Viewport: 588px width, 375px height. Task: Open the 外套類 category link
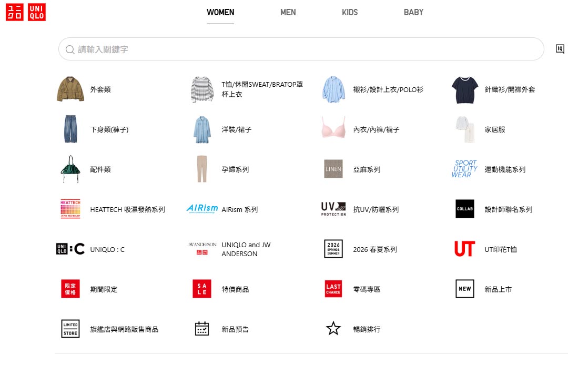click(100, 89)
